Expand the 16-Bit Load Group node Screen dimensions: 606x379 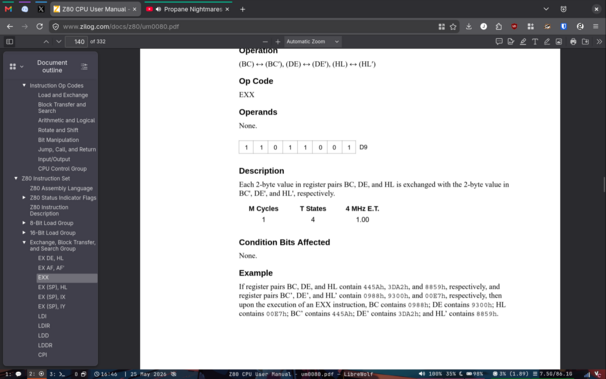pos(24,233)
